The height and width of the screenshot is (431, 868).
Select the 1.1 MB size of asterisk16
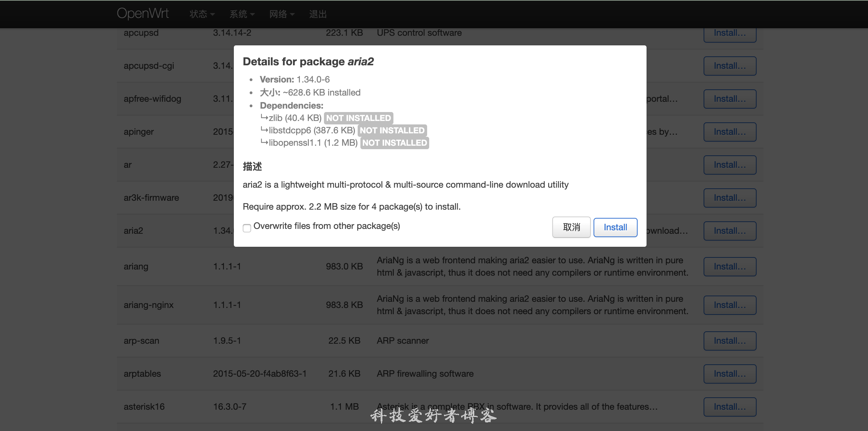pyautogui.click(x=344, y=407)
